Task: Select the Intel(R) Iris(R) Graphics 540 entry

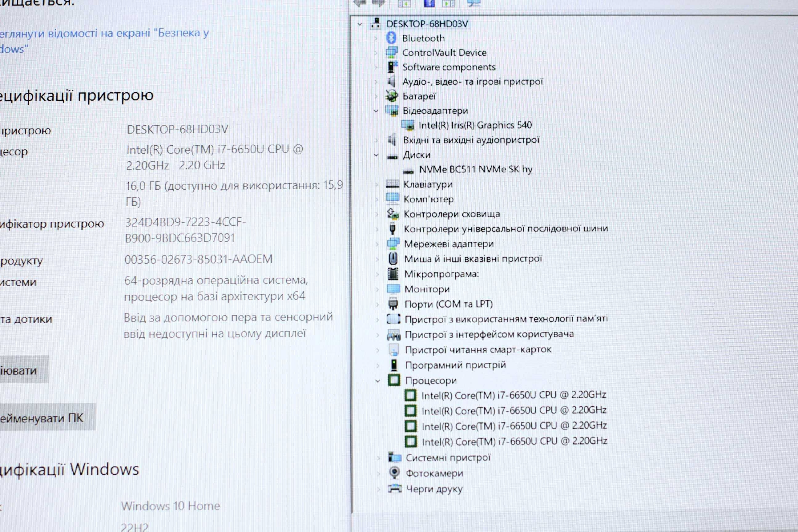Action: pos(475,125)
